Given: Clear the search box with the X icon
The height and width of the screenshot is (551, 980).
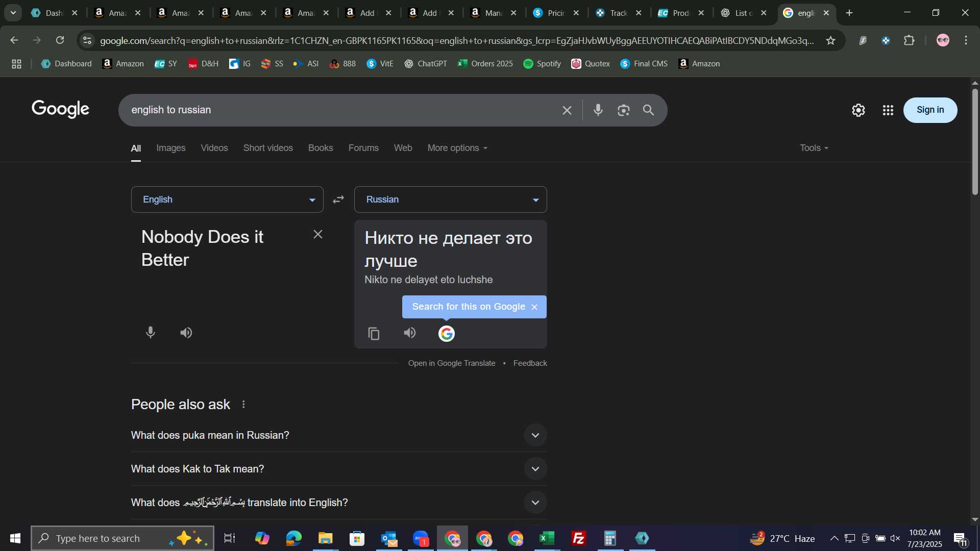Looking at the screenshot, I should 567,110.
